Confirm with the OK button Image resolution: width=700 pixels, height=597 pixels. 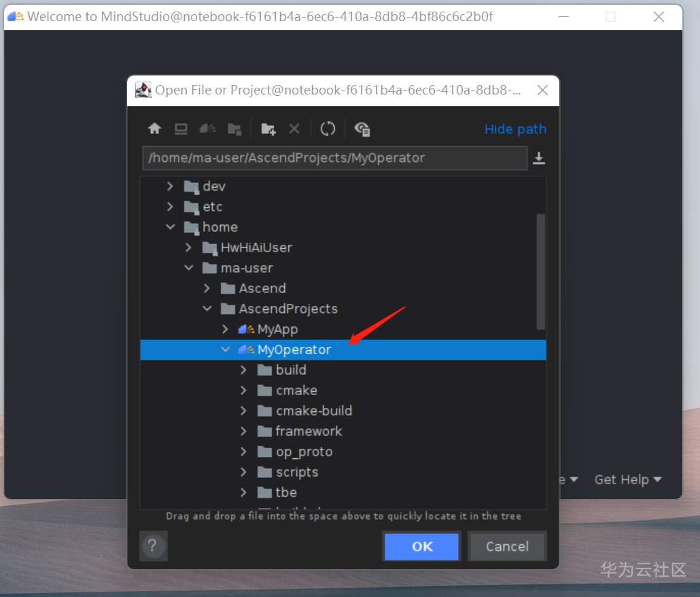(422, 546)
